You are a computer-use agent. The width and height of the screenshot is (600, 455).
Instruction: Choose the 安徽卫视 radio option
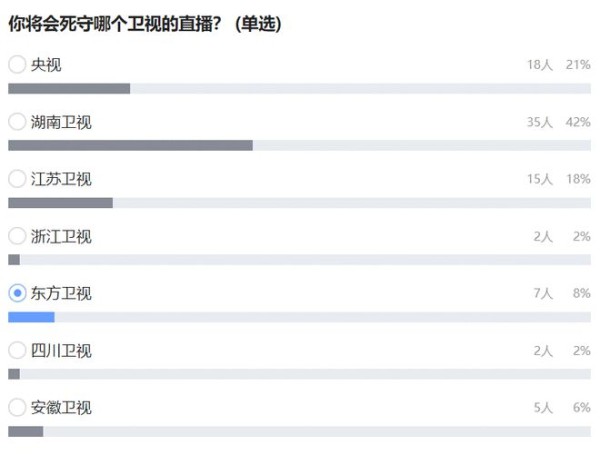coord(17,407)
